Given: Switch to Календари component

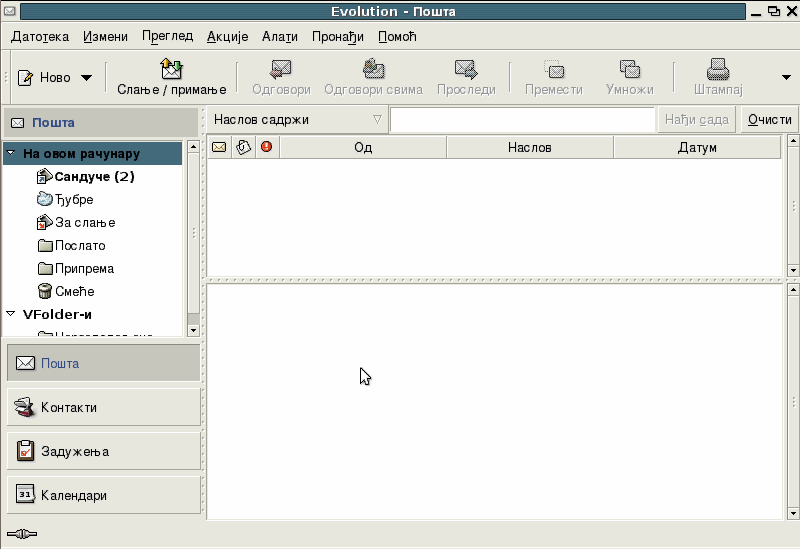Looking at the screenshot, I should point(104,495).
